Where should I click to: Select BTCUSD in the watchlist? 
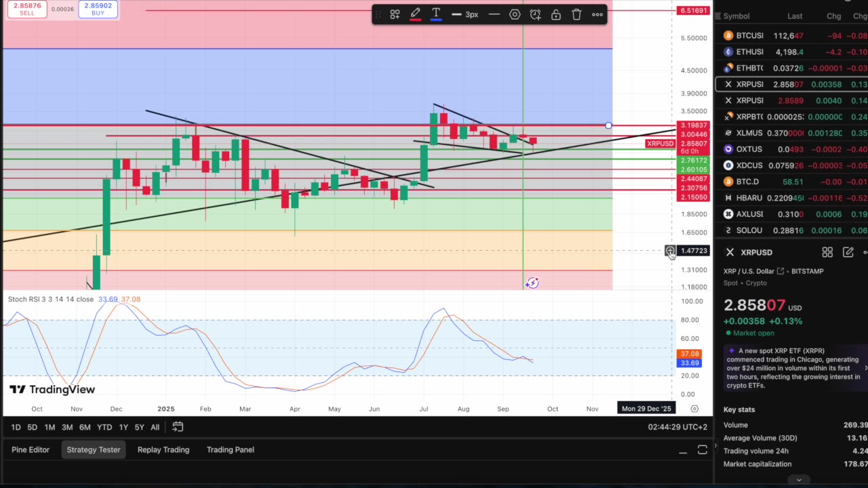click(x=791, y=36)
